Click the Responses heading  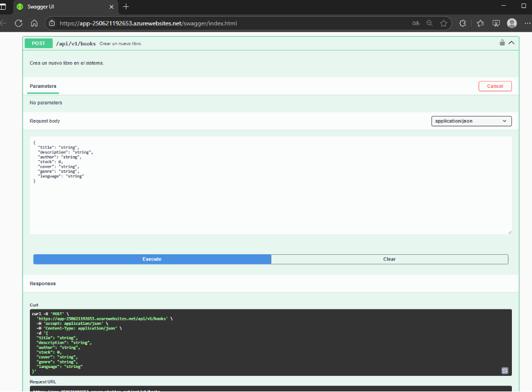[x=43, y=284]
